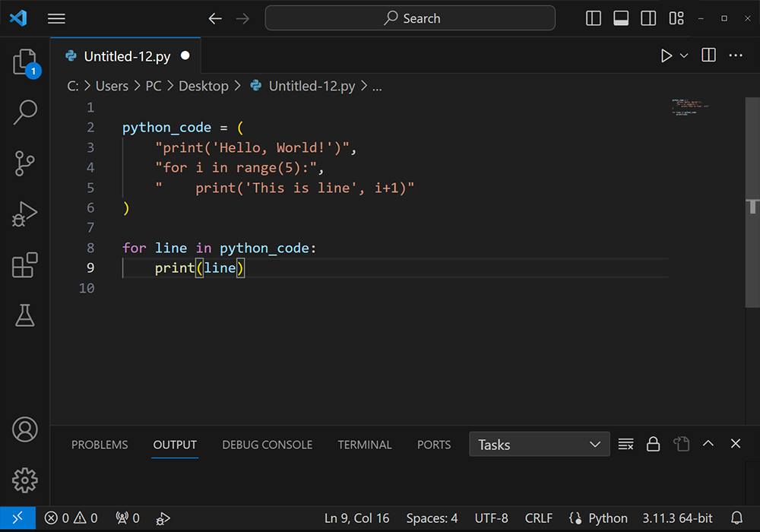
Task: Clear the output panel
Action: coord(625,444)
